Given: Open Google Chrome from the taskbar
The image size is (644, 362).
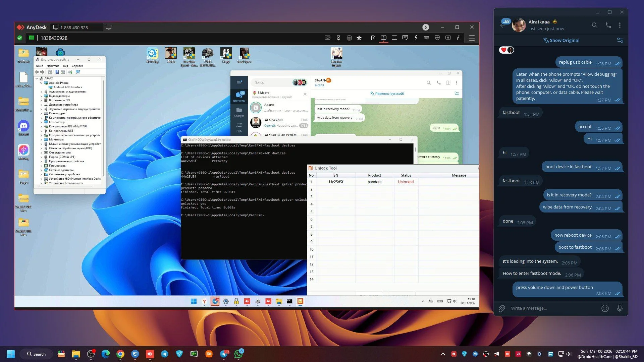Looking at the screenshot, I should 120,354.
